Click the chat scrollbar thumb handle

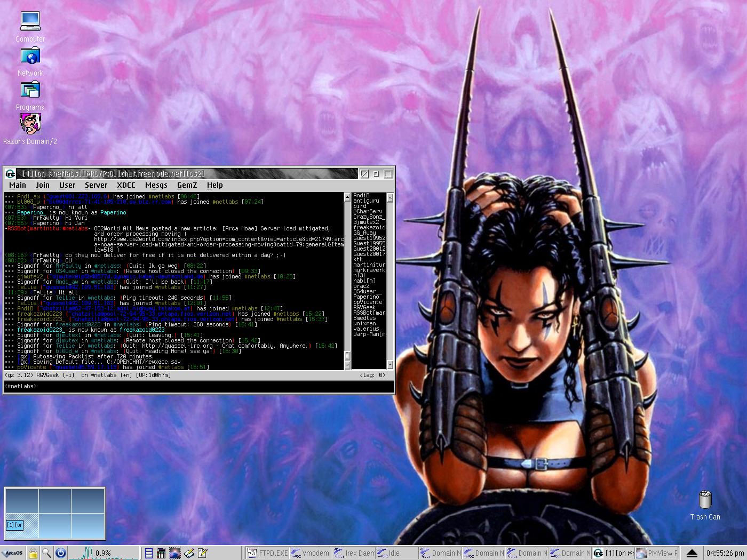coord(347,355)
